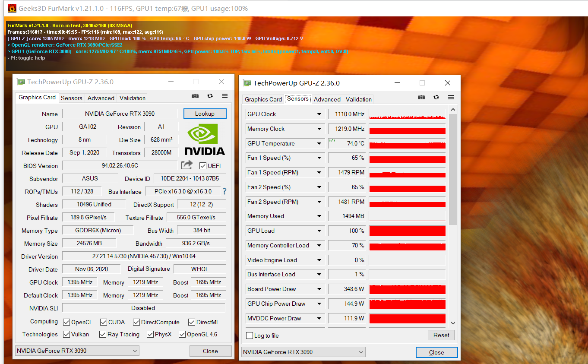
Task: Open the Video Engine Load dropdown
Action: point(319,260)
